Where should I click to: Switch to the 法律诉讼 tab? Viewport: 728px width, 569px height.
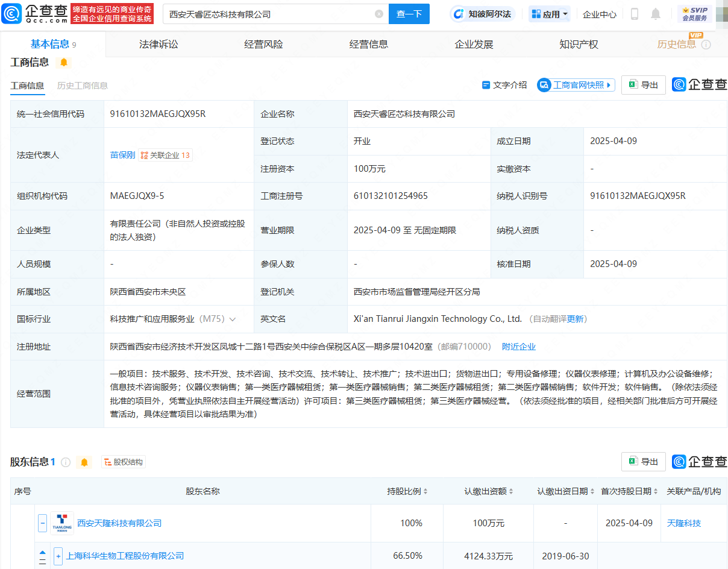[x=158, y=44]
